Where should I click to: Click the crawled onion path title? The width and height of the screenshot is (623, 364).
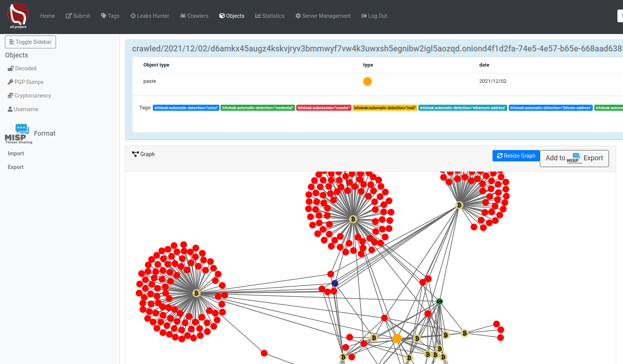pos(377,49)
